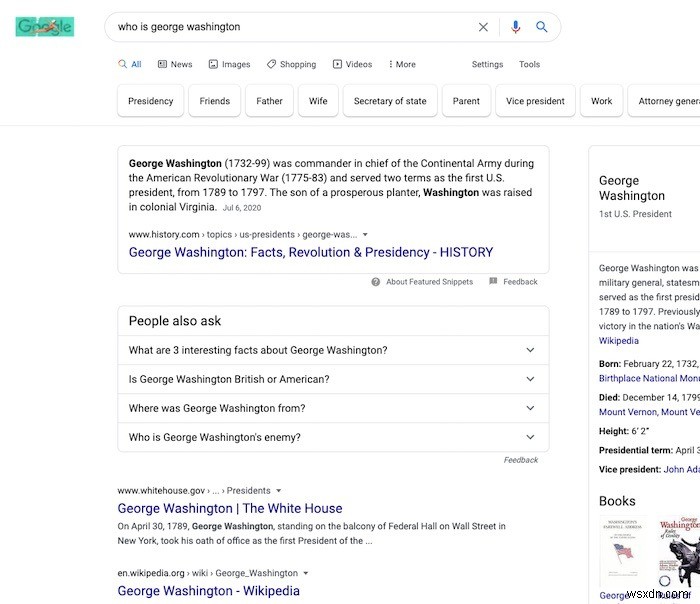Open the whitehouse.gov URL dropdown arrow

click(279, 491)
